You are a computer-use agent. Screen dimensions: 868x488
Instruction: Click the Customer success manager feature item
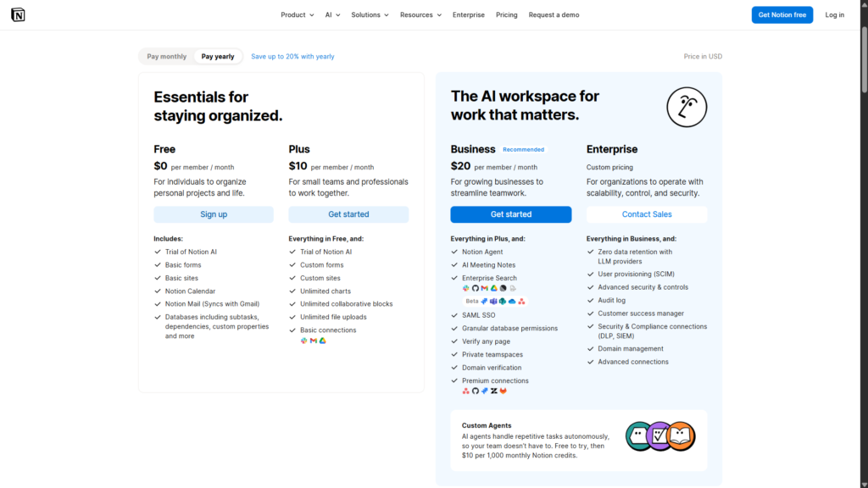coord(641,313)
